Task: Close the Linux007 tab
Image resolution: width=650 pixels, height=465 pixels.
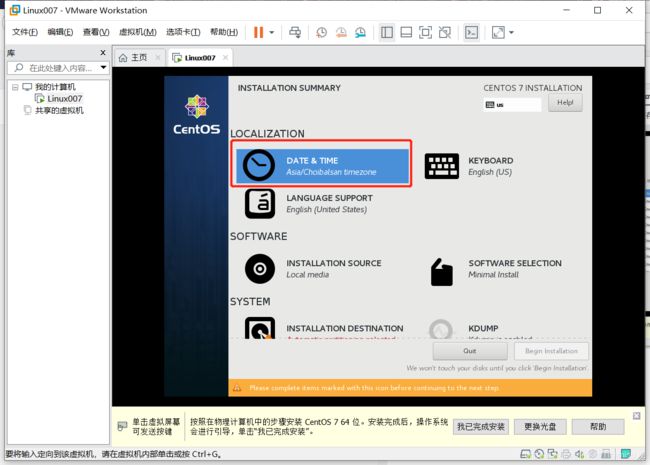Action: point(225,58)
